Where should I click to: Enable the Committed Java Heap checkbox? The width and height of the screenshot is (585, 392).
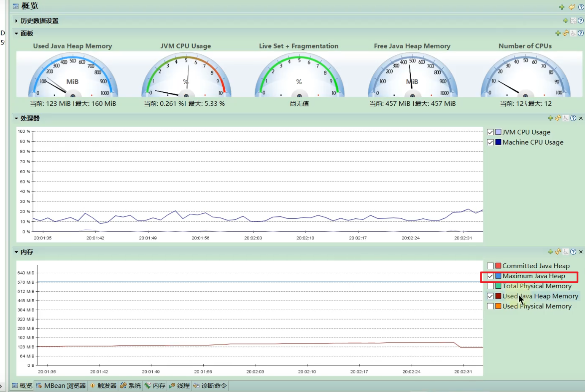(x=490, y=266)
